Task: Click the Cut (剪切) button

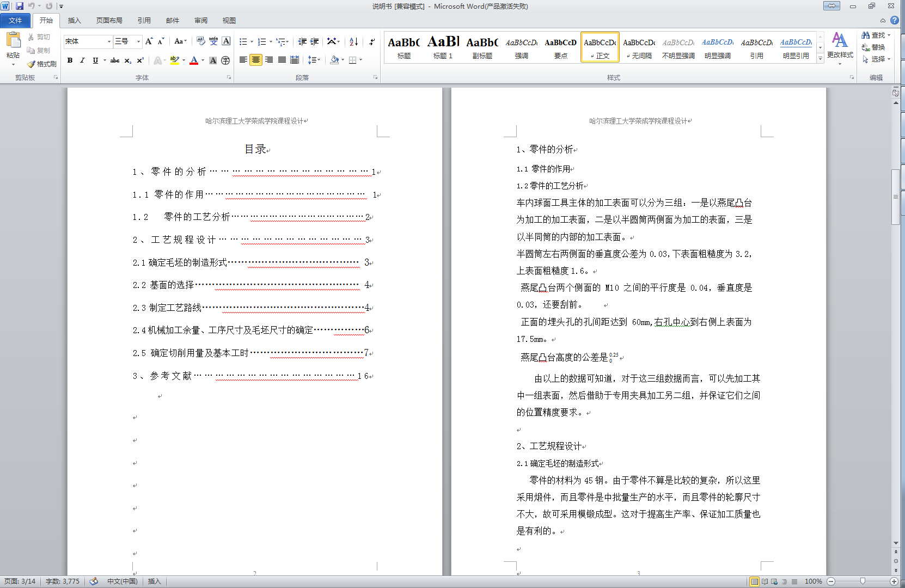Action: point(39,37)
